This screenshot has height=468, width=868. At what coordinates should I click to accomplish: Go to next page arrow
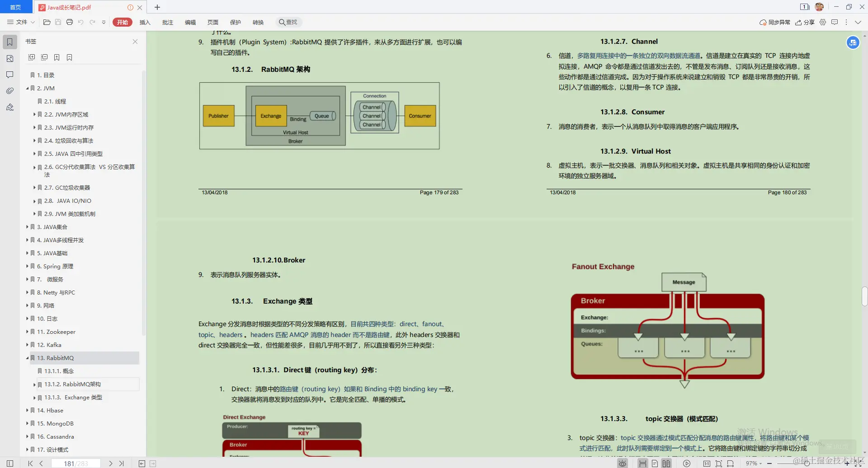click(111, 463)
